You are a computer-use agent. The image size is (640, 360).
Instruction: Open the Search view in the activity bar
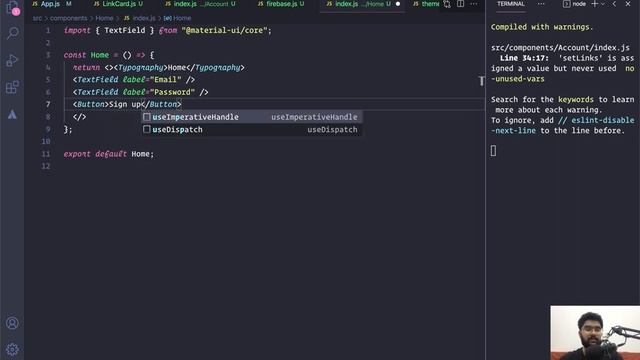pos(13,33)
